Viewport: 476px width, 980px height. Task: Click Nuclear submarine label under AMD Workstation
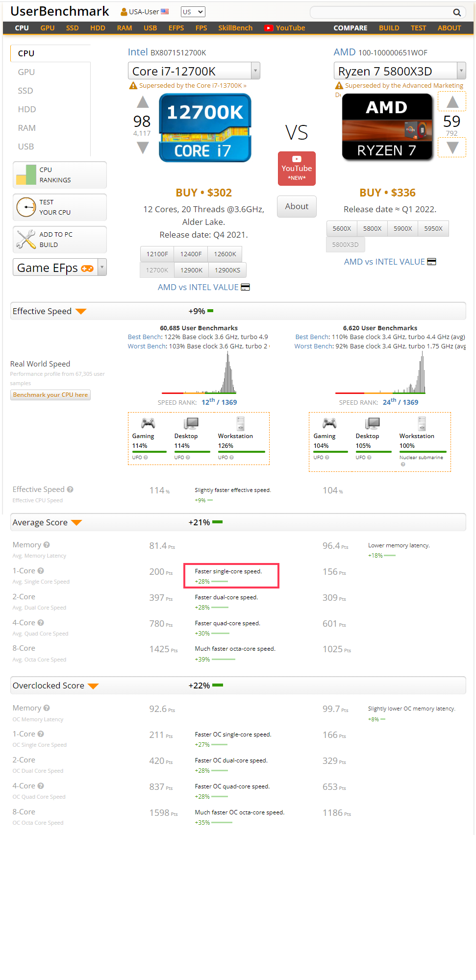pyautogui.click(x=421, y=458)
